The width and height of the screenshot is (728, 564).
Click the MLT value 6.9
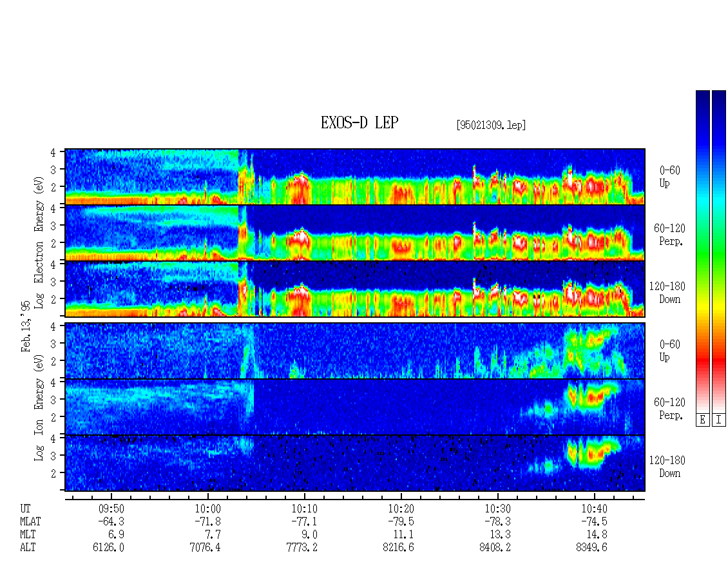tap(116, 535)
